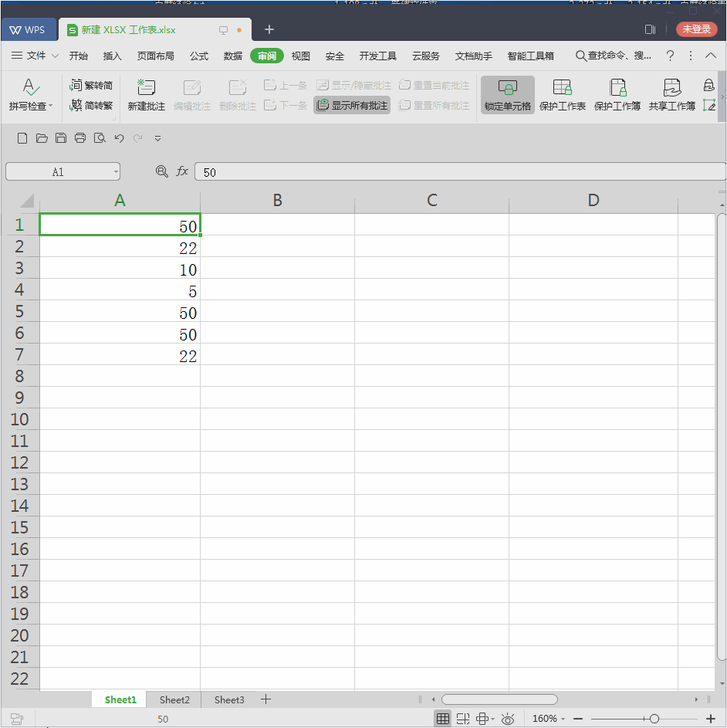
Task: Click the zoom in plus button
Action: pos(710,719)
